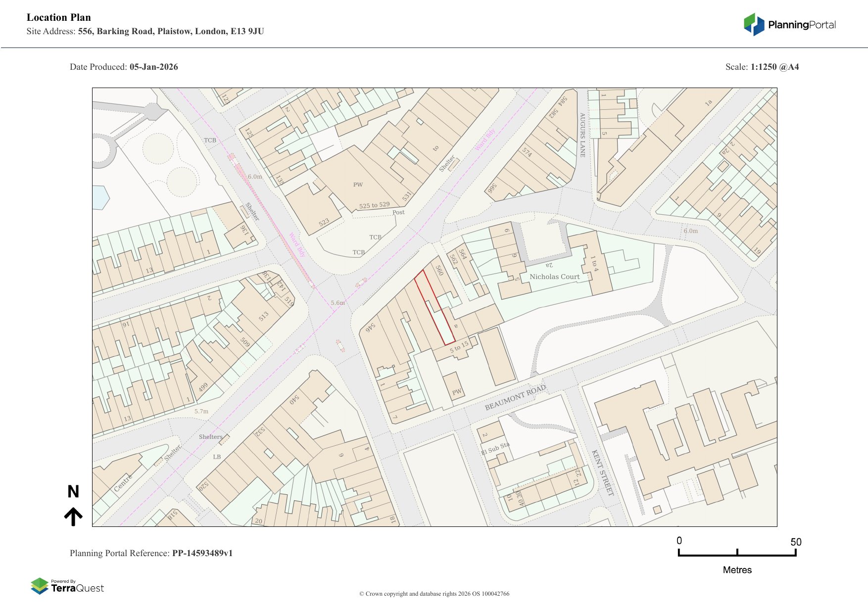Click the Nicholas Court label

(x=554, y=277)
